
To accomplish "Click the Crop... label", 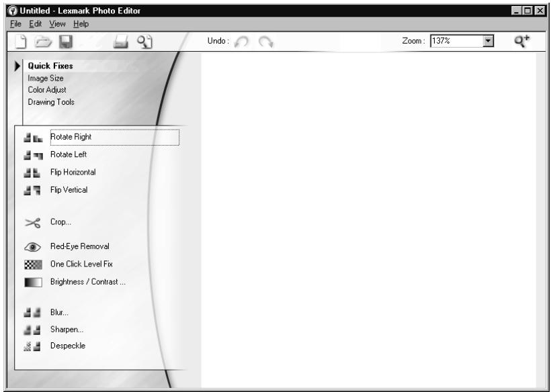I will (60, 222).
